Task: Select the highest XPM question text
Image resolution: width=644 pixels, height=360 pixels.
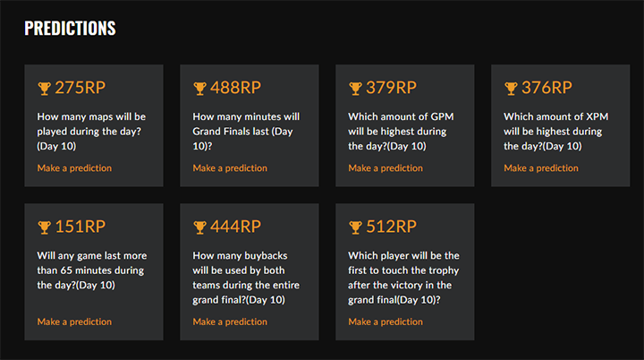Action: coord(552,132)
